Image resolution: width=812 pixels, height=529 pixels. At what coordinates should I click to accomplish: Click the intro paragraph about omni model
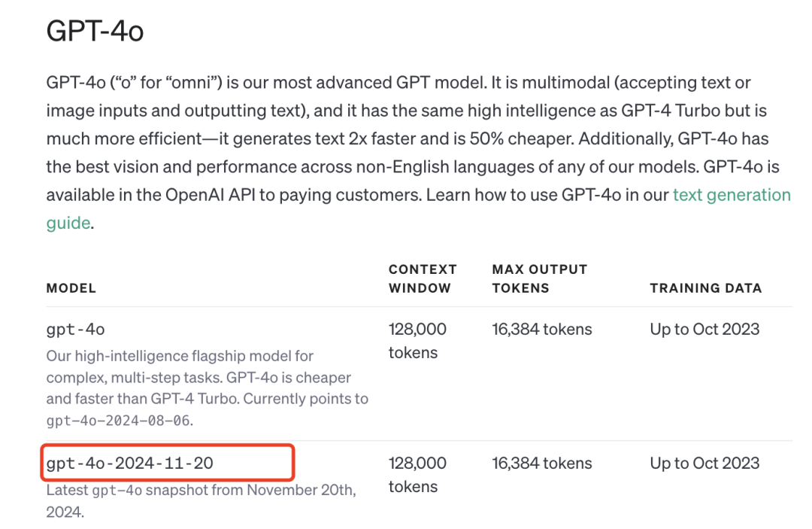pos(419,153)
